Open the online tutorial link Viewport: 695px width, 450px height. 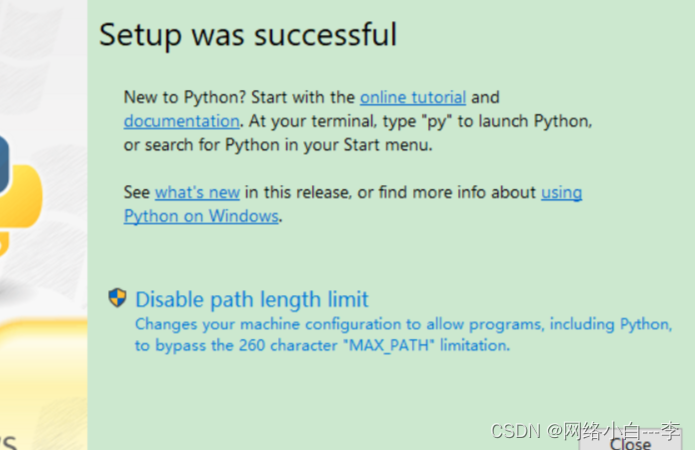pos(413,97)
